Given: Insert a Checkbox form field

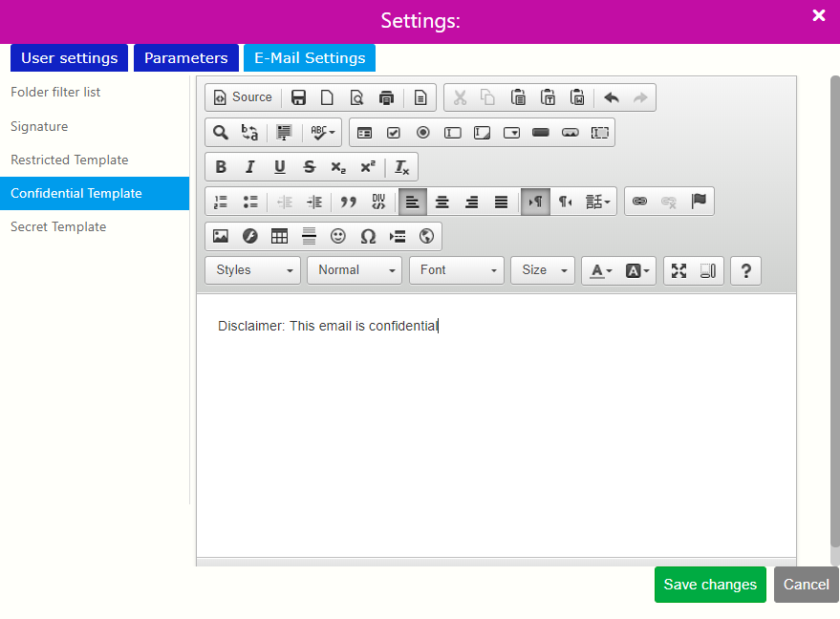Looking at the screenshot, I should click(394, 132).
